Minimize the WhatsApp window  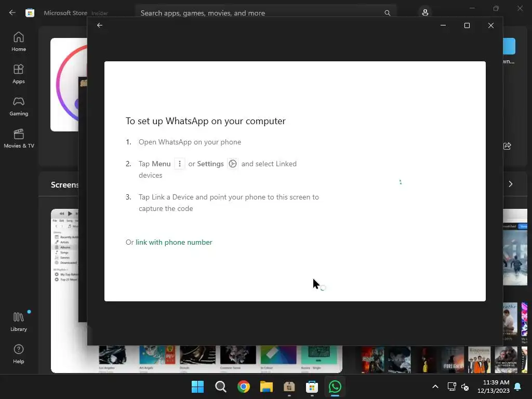[x=443, y=25]
